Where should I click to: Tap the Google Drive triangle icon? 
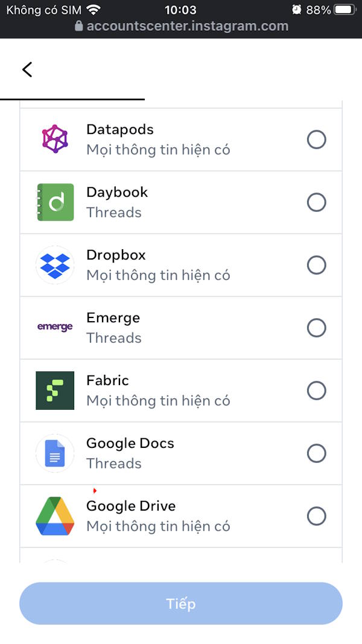click(x=55, y=516)
